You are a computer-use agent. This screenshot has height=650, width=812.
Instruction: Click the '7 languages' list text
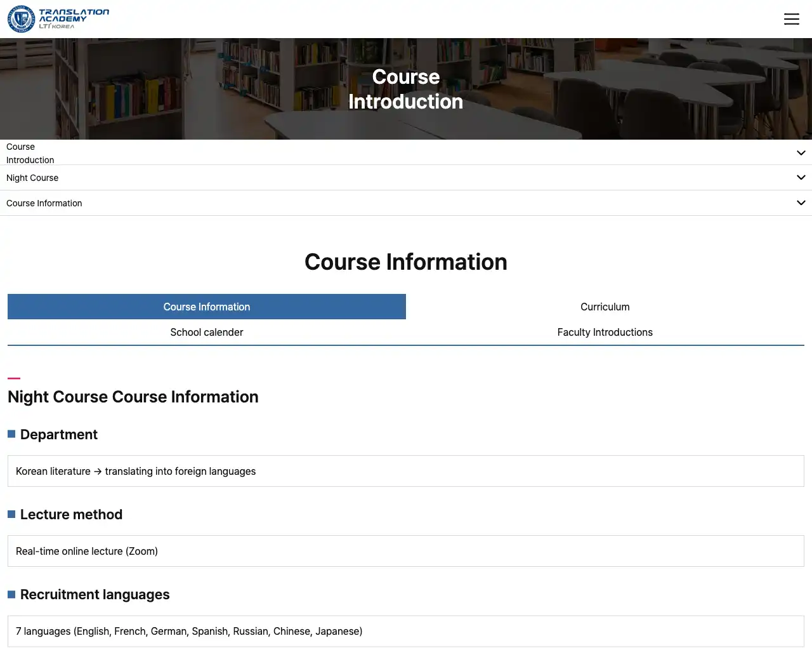pos(189,631)
